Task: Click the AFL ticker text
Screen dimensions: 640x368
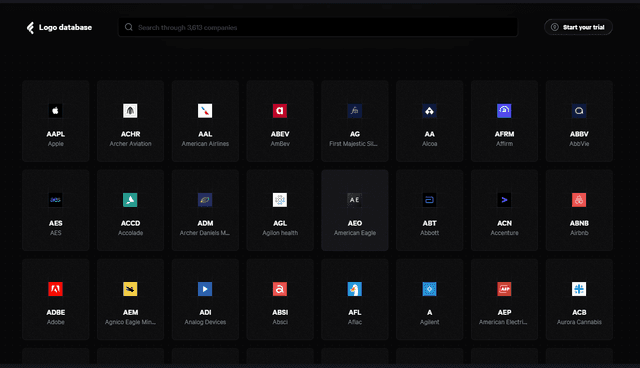Action: pos(355,313)
